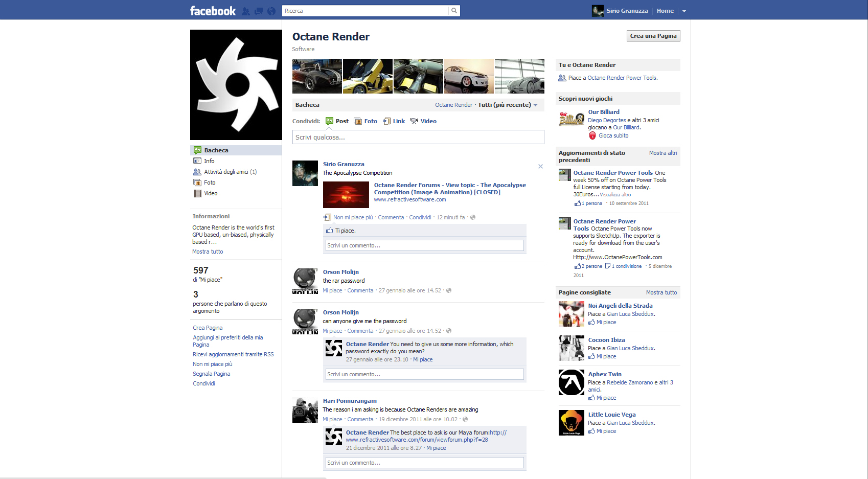Click Commenta on Apocalypse Competition post
Viewport: 868px width, 479px height.
pos(391,217)
